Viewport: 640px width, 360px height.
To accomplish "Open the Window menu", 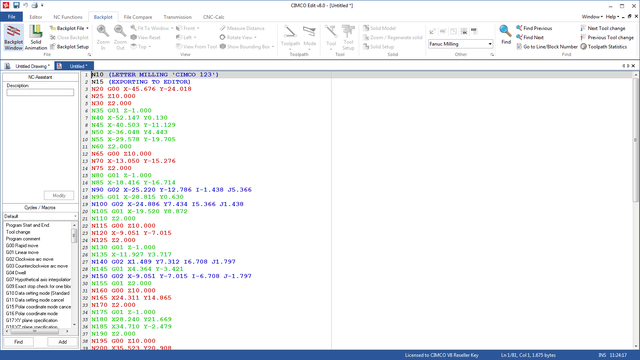I will pyautogui.click(x=592, y=17).
